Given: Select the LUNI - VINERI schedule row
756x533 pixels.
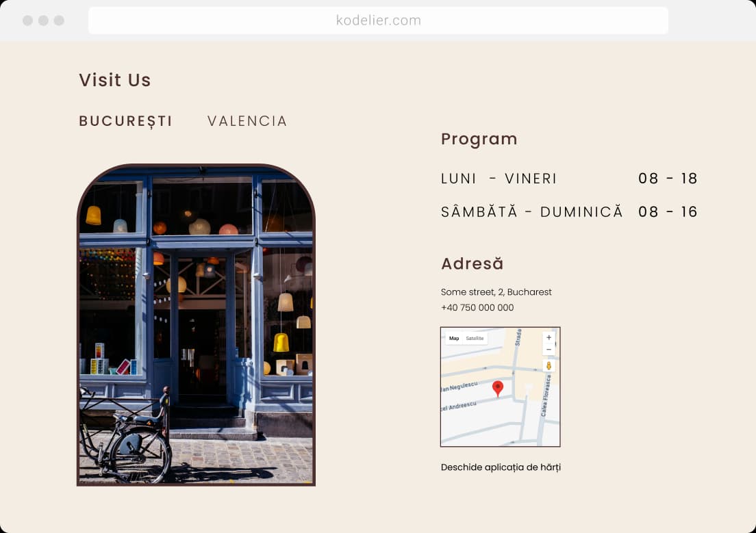Looking at the screenshot, I should pyautogui.click(x=569, y=179).
